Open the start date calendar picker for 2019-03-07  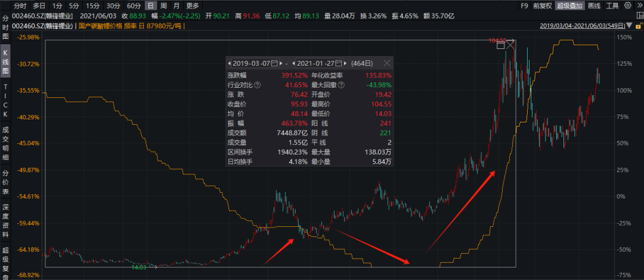coord(274,63)
